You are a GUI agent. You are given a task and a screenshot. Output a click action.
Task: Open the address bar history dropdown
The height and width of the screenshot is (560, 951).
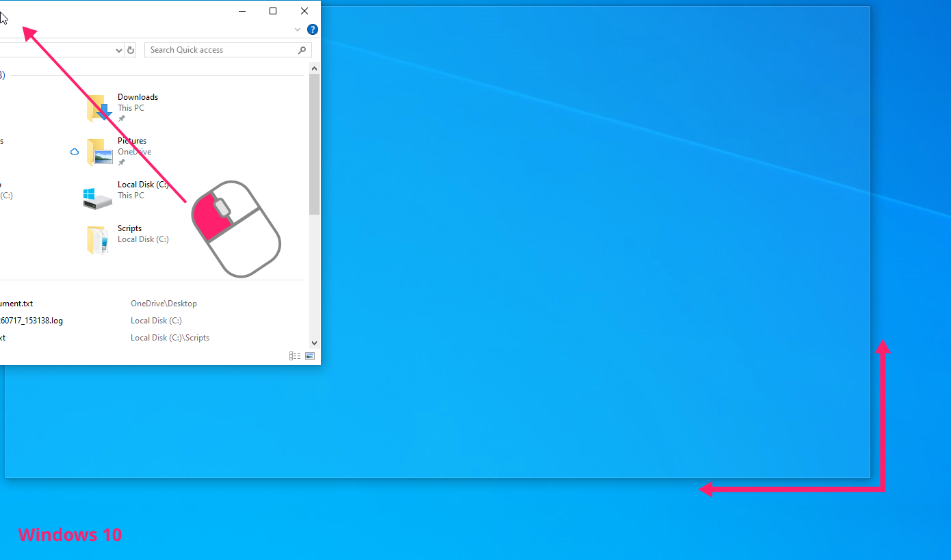(x=119, y=50)
